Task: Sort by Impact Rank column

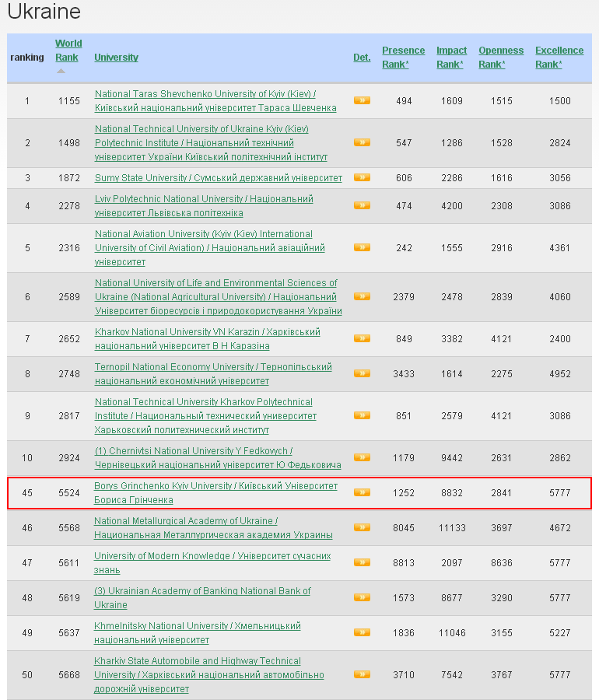Action: 451,57
